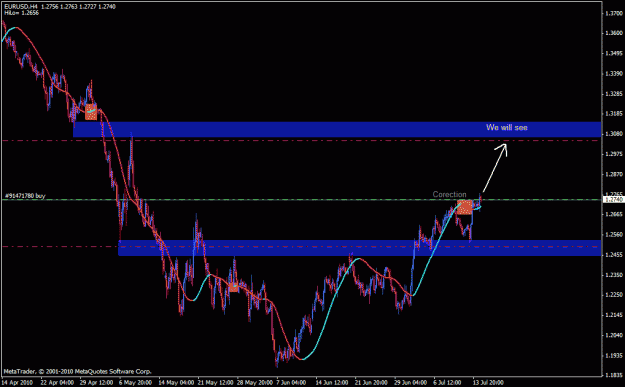625x387 pixels.
Task: Click the 'HiLo= 1.2656' indicator readout
Action: 22,13
